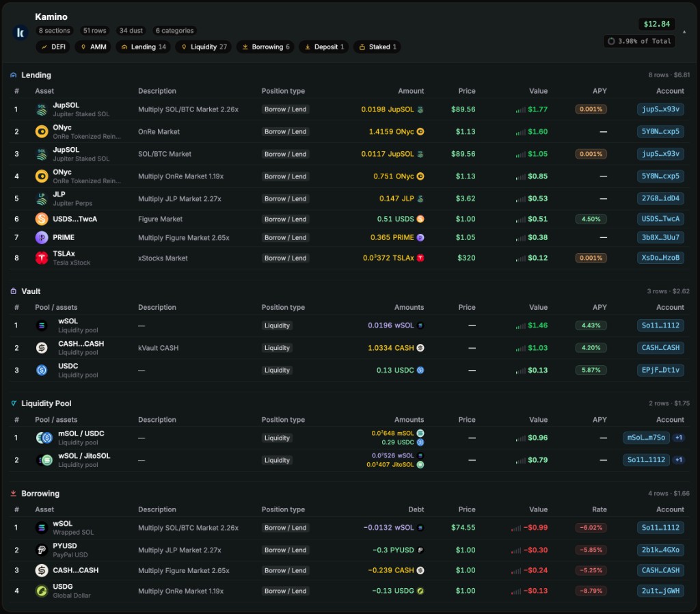
Task: Click ONyc token icon in Lending row 2
Action: (42, 132)
